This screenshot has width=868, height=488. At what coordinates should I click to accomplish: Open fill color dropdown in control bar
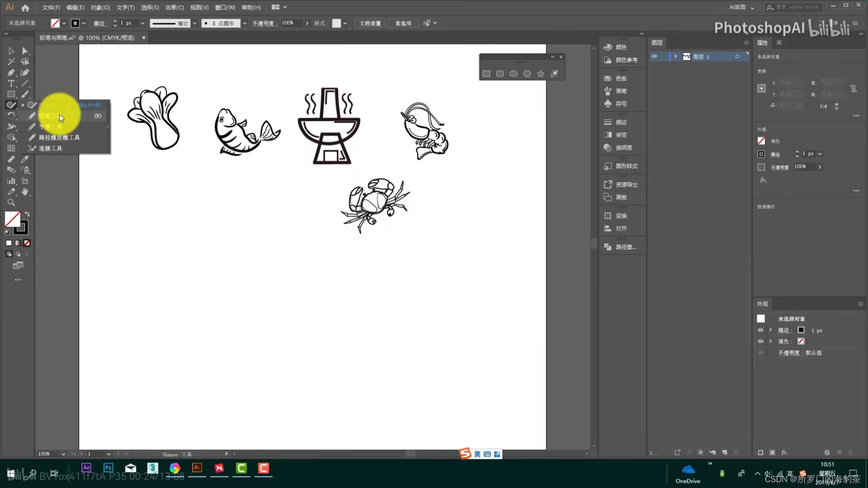(x=64, y=23)
